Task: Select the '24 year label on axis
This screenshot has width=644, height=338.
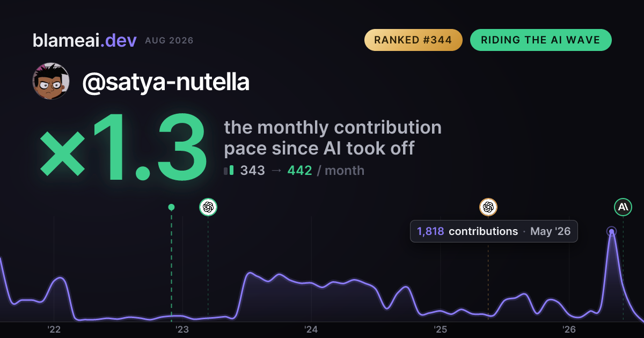Action: 311,329
